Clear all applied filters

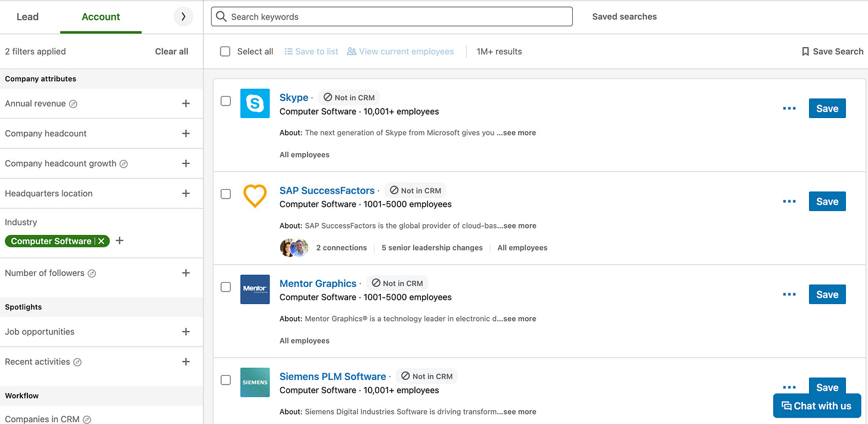click(x=172, y=51)
